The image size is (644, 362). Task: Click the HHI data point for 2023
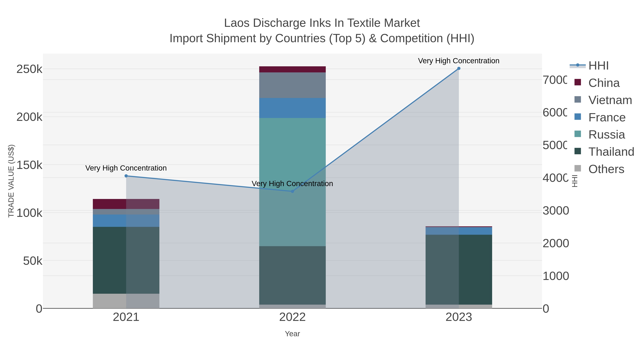pyautogui.click(x=459, y=68)
